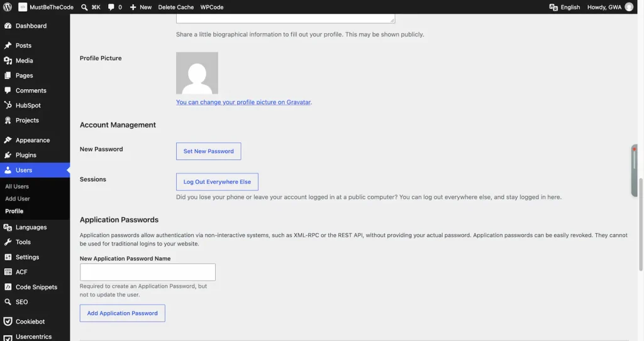The width and height of the screenshot is (644, 341).
Task: Select Profile submenu item
Action: 14,211
